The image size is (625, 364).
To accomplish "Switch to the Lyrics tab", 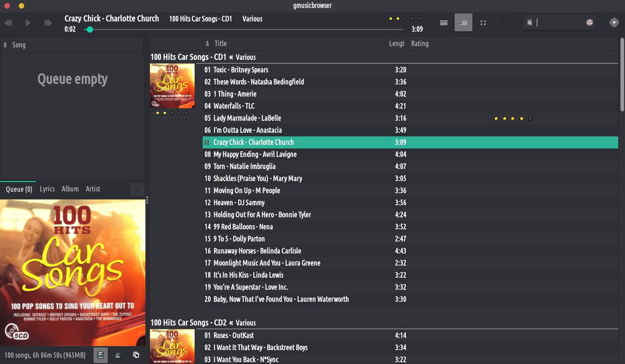I will 47,189.
